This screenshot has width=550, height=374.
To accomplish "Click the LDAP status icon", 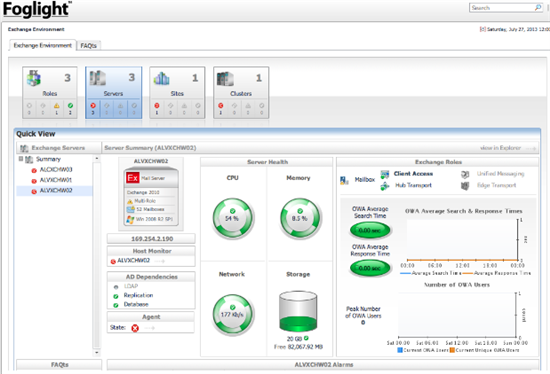I will 116,287.
